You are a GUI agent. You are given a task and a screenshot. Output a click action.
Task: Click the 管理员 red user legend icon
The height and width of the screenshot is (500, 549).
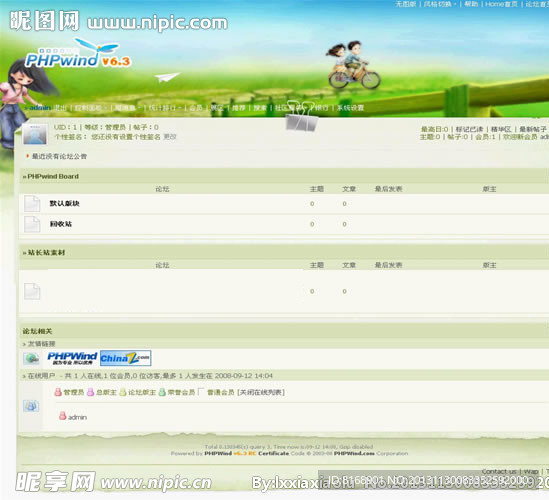[58, 392]
